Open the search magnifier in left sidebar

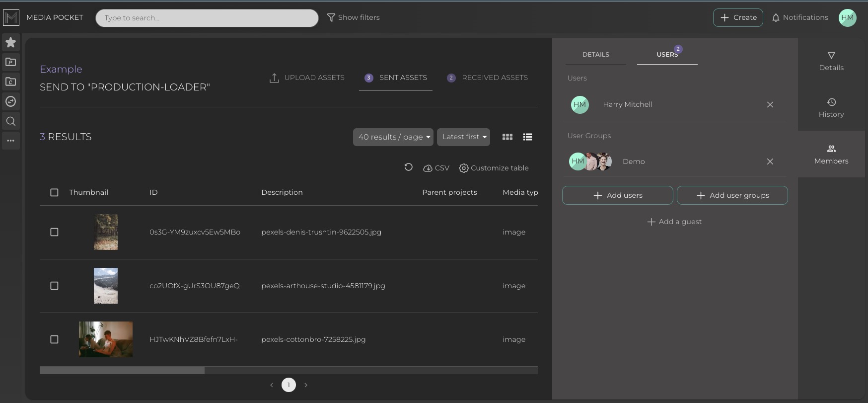(x=10, y=121)
